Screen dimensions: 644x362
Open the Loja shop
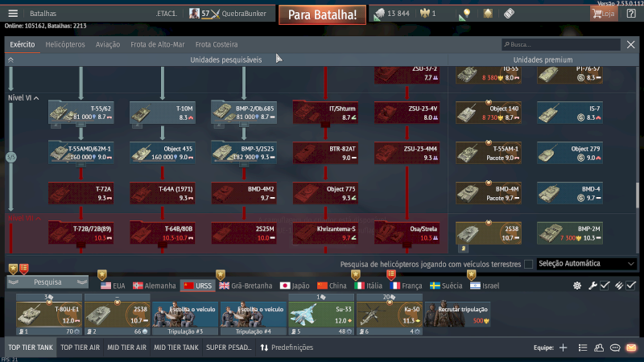click(x=603, y=14)
